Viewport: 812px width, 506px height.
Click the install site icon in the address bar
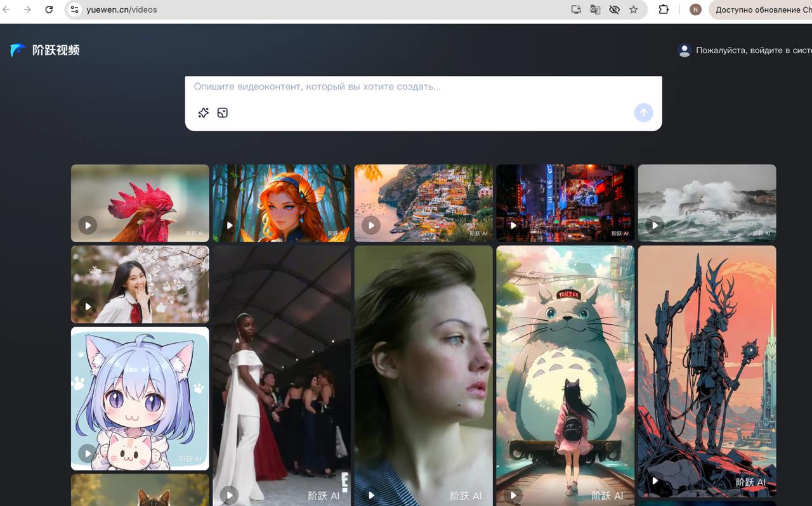576,10
